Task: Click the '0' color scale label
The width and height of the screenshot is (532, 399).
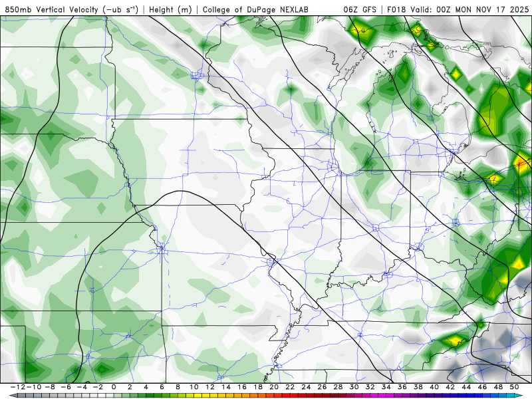Action: click(x=114, y=387)
